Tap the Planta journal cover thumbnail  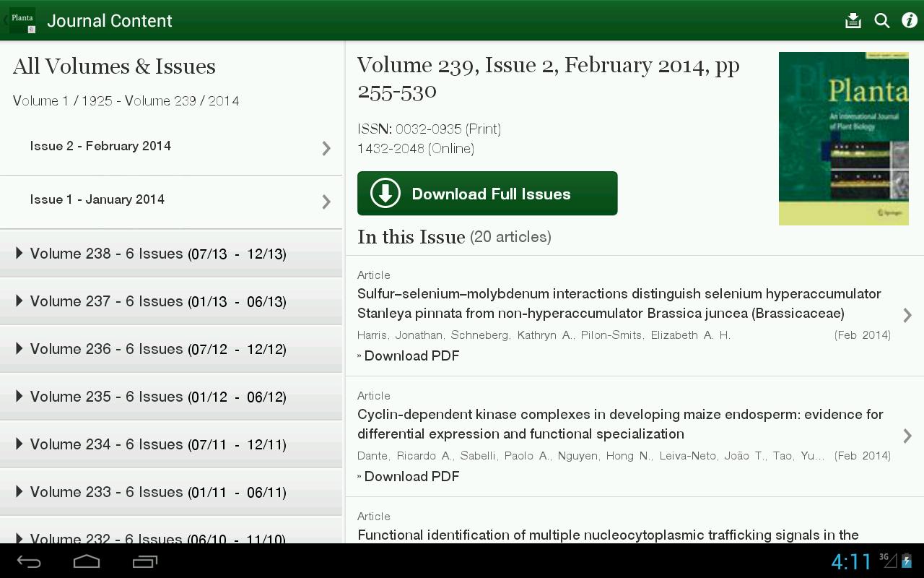[843, 139]
